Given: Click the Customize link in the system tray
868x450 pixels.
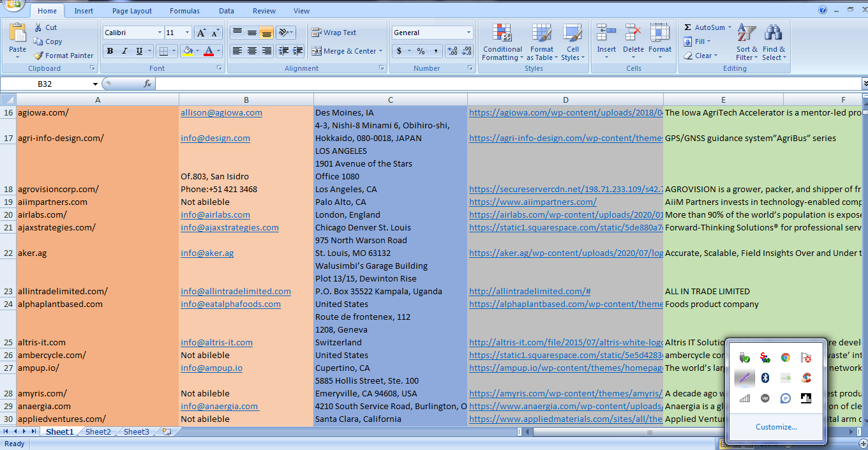Looking at the screenshot, I should [776, 426].
